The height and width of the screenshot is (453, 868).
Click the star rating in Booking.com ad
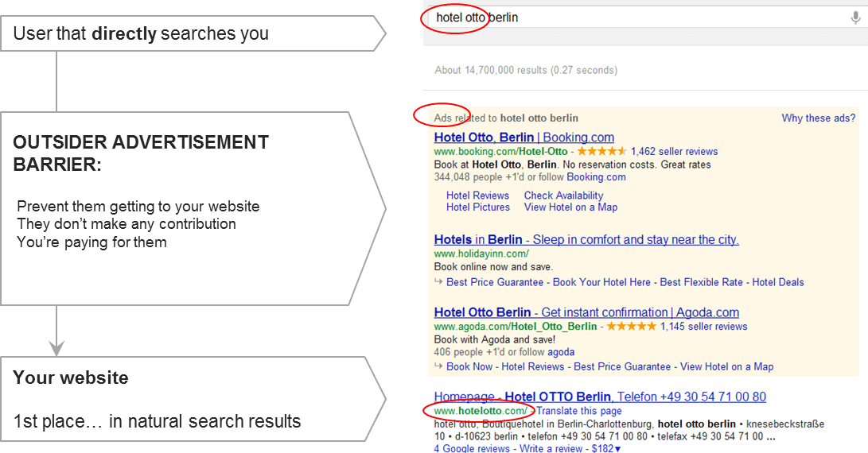tap(602, 151)
